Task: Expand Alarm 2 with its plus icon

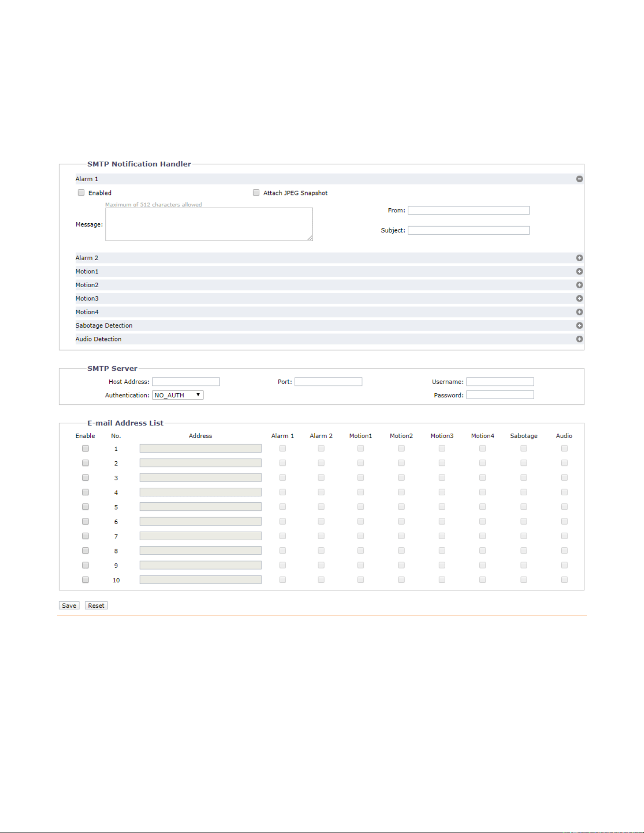Action: 579,258
